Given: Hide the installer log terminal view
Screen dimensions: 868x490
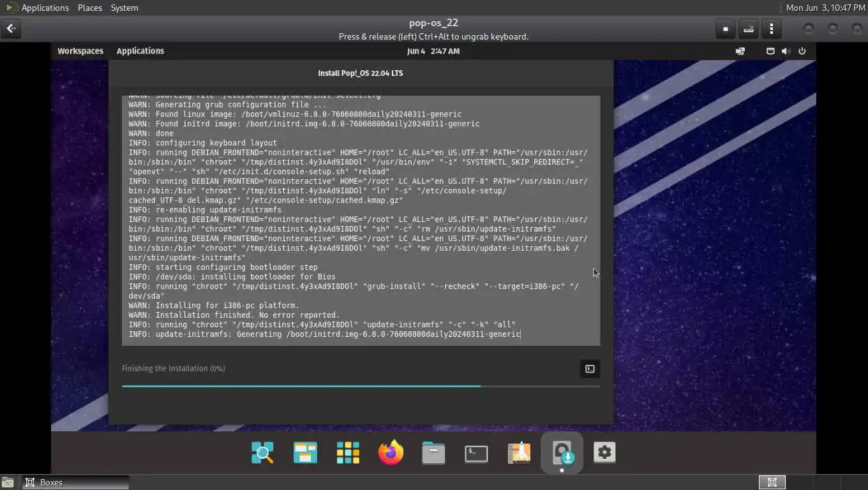Looking at the screenshot, I should [x=590, y=369].
